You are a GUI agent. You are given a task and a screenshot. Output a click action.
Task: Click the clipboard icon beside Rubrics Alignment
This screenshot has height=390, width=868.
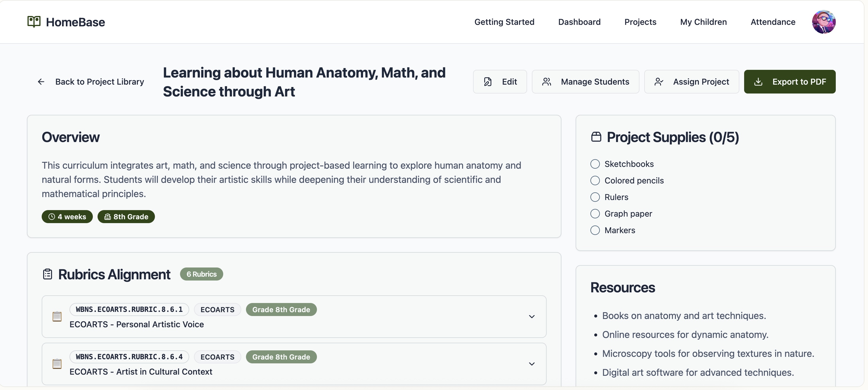[x=47, y=274]
